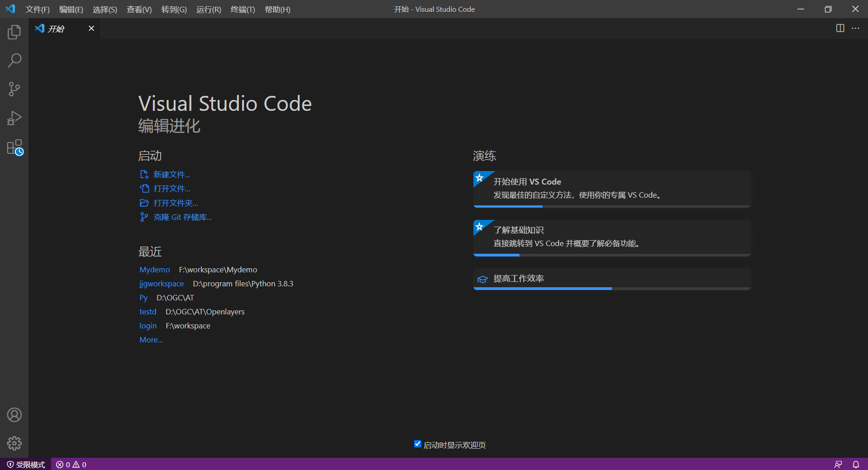Click the path D:\OGC\AT\Openlayers
Viewport: 868px width, 470px height.
pyautogui.click(x=205, y=312)
